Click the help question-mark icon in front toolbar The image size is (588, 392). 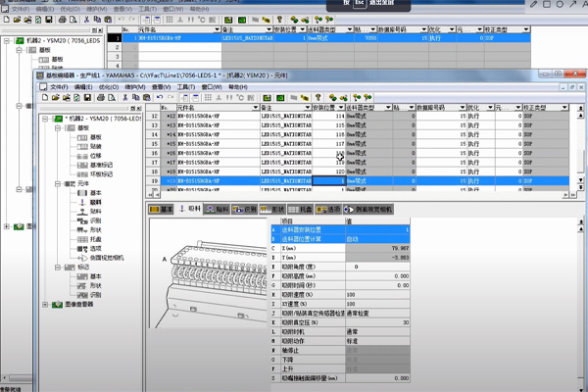tap(318, 98)
